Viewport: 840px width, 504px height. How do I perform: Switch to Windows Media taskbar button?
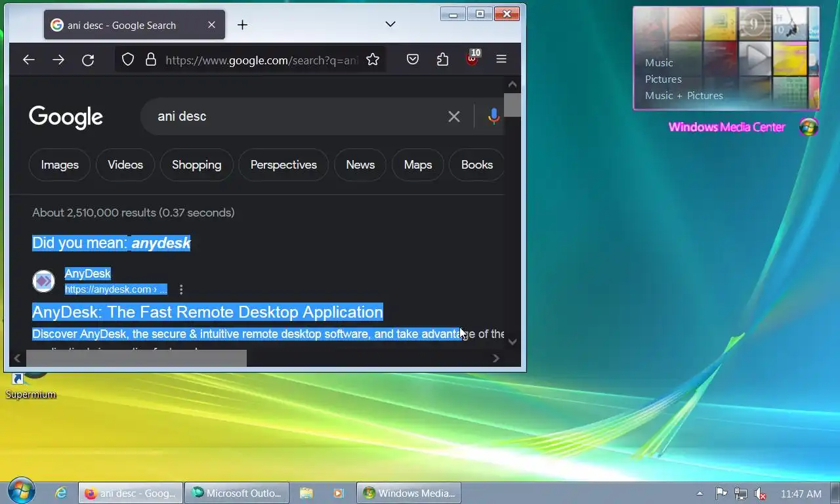pyautogui.click(x=409, y=493)
